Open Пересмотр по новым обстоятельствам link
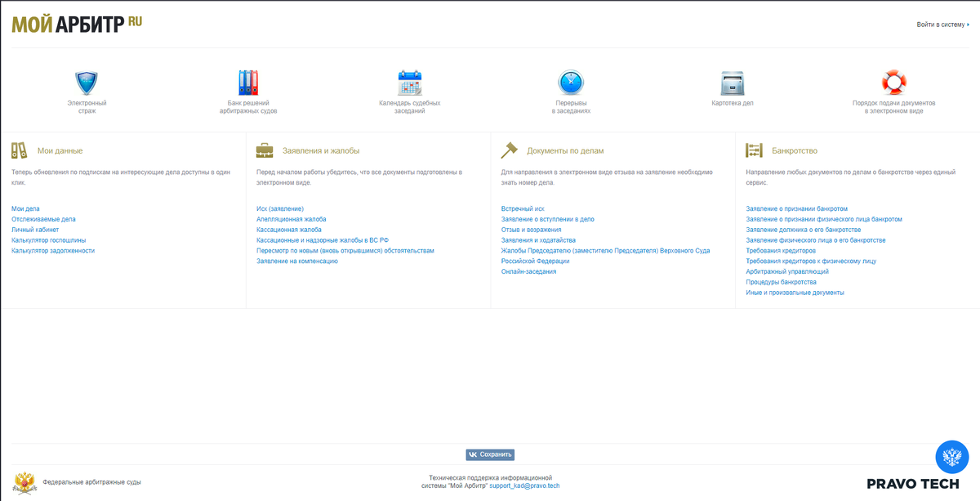The width and height of the screenshot is (980, 501). click(345, 251)
